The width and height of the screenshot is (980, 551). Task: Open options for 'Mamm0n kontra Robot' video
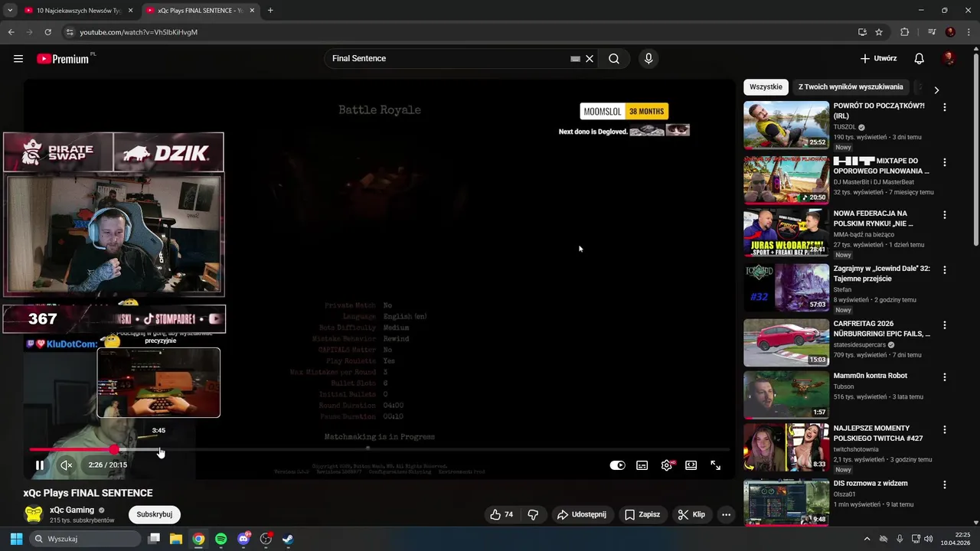coord(945,377)
